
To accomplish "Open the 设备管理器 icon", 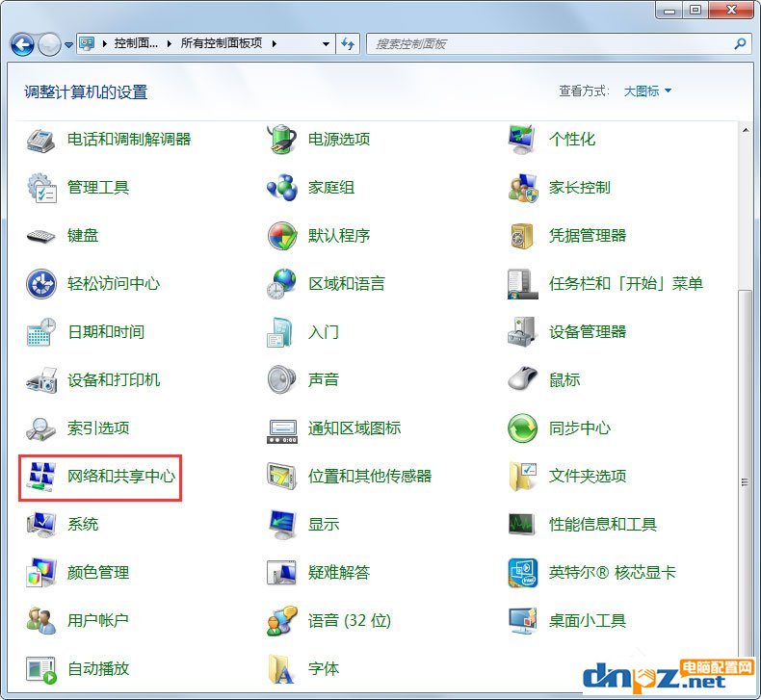I will [523, 332].
